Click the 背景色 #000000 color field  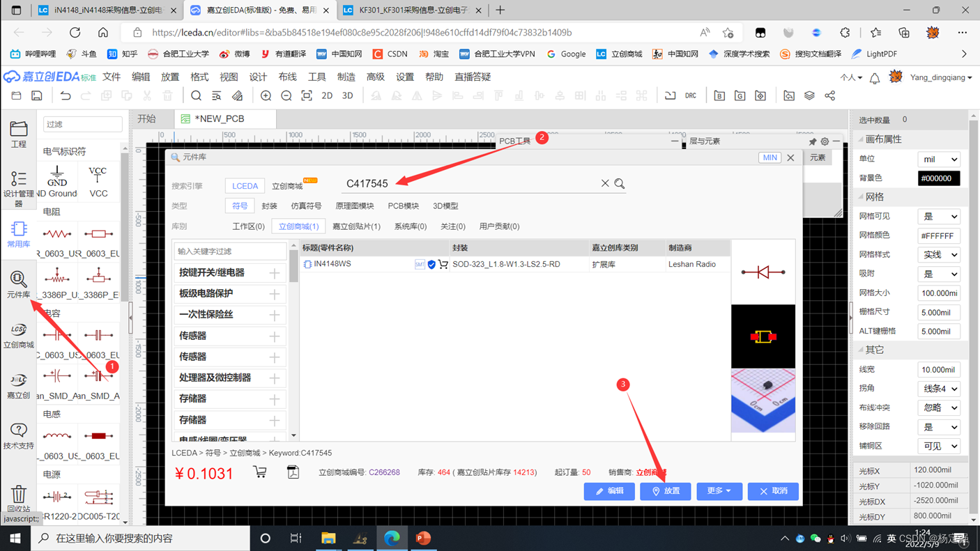tap(939, 178)
